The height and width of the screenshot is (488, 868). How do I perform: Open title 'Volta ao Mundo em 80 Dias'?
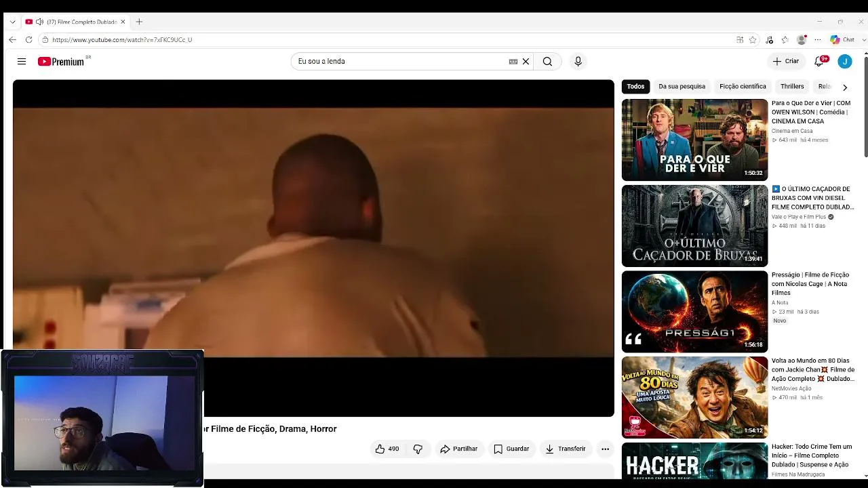(813, 369)
